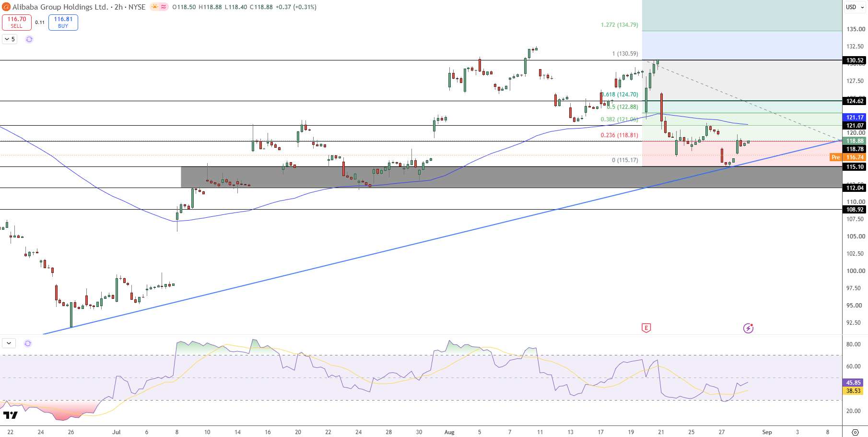Click the 0.618 (124.70) Fibonacci label
The image size is (868, 437).
pos(620,94)
